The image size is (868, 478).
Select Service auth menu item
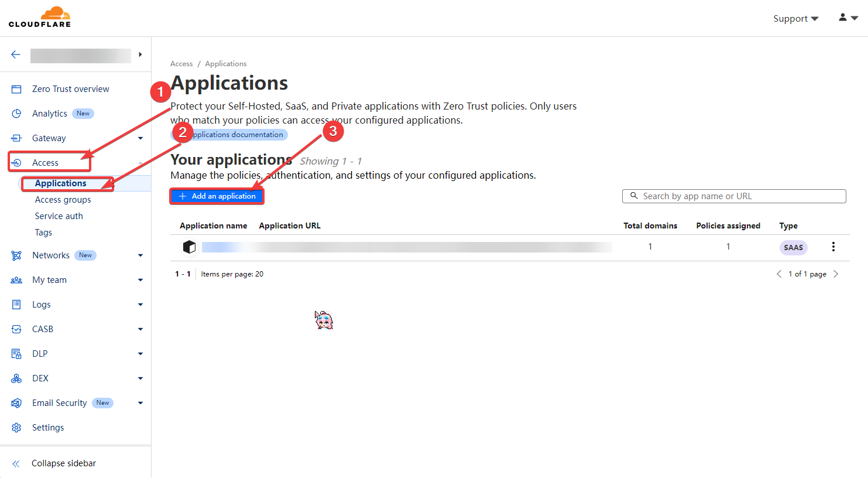[x=59, y=216]
